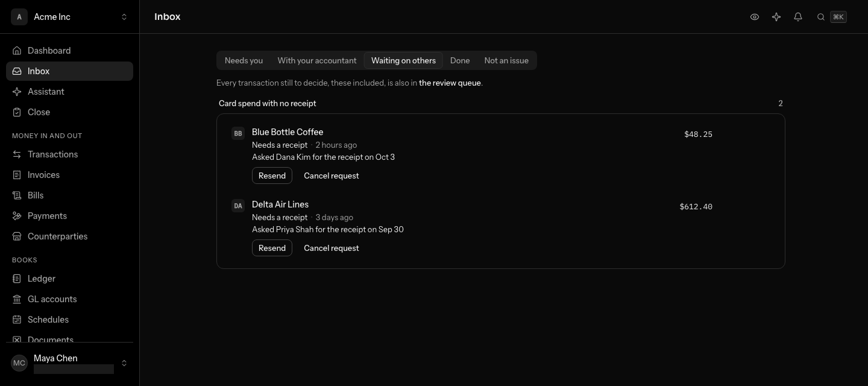Click the Counterparties store icon
The height and width of the screenshot is (386, 868).
pos(17,236)
